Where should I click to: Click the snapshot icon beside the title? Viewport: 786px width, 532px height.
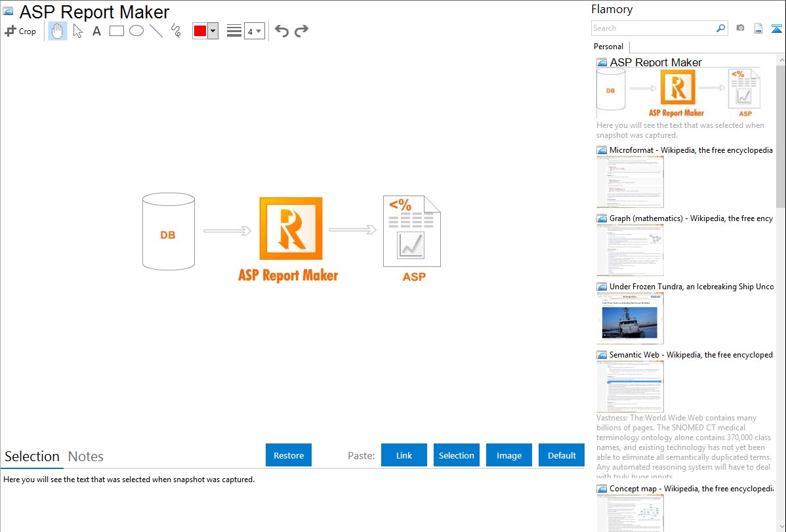click(x=8, y=11)
